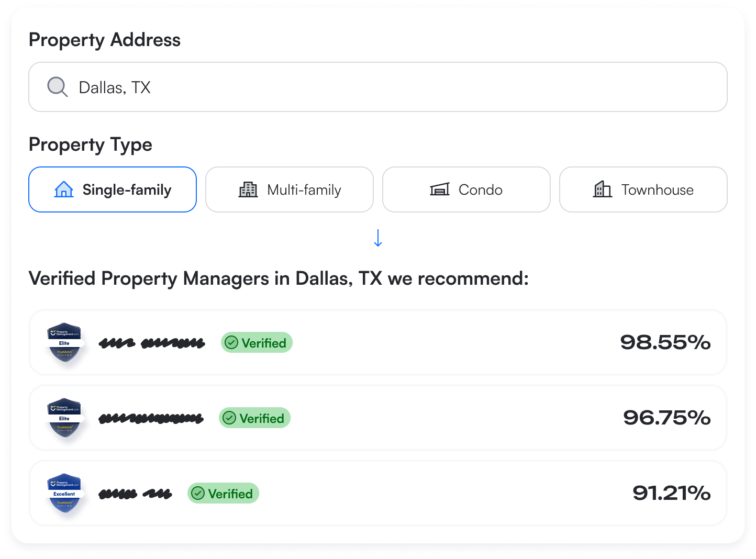This screenshot has width=756, height=559.
Task: Click the Multi-family building icon
Action: (x=248, y=189)
